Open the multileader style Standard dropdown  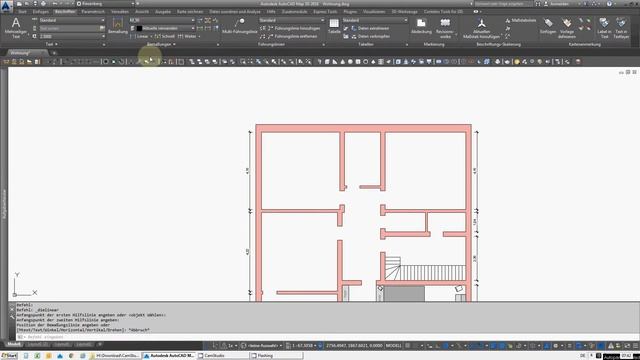[291, 20]
